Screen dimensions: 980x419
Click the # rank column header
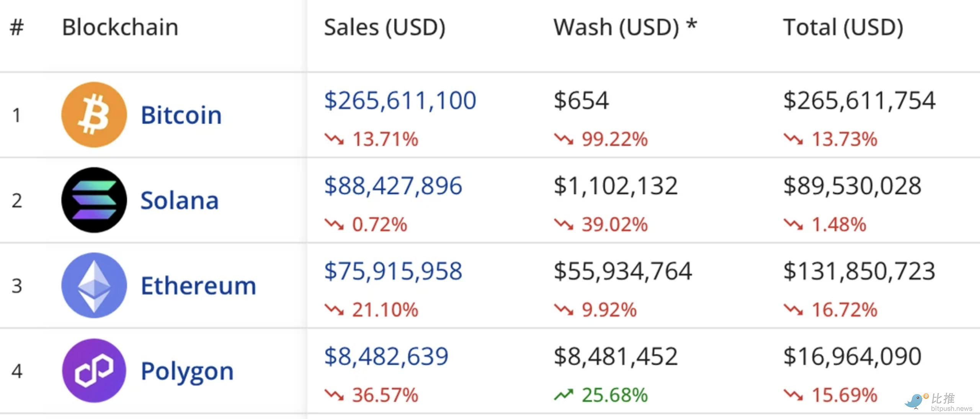17,28
